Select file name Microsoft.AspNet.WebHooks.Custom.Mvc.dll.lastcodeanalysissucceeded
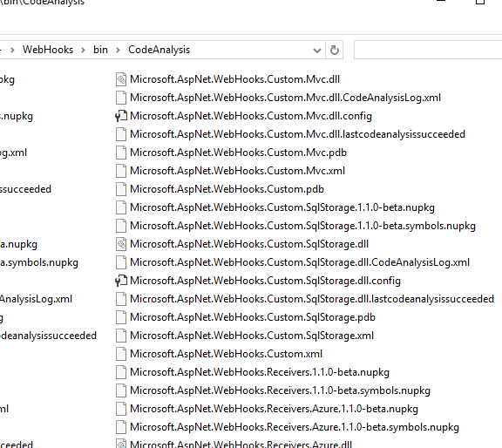The width and height of the screenshot is (502, 448). tap(297, 134)
